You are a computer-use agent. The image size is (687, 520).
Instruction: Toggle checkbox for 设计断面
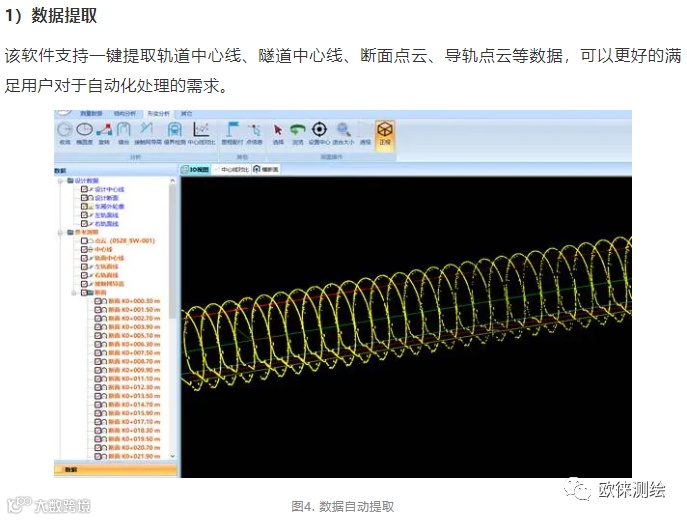click(x=84, y=198)
